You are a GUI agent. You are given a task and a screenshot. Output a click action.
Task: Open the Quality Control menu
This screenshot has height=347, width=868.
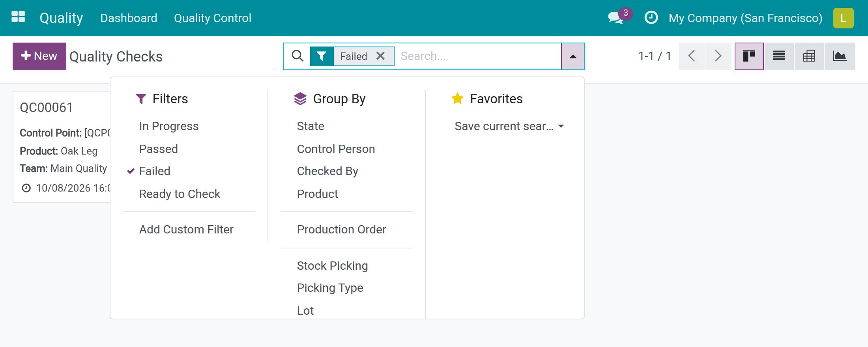[213, 18]
